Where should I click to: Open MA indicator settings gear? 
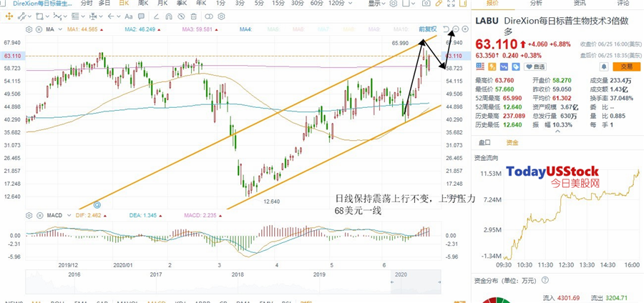click(x=29, y=29)
